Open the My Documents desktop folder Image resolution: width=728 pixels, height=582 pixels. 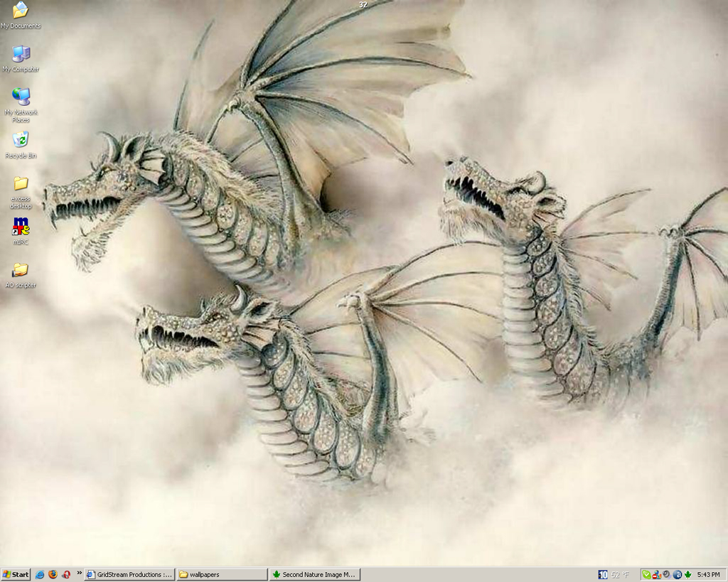pyautogui.click(x=21, y=11)
